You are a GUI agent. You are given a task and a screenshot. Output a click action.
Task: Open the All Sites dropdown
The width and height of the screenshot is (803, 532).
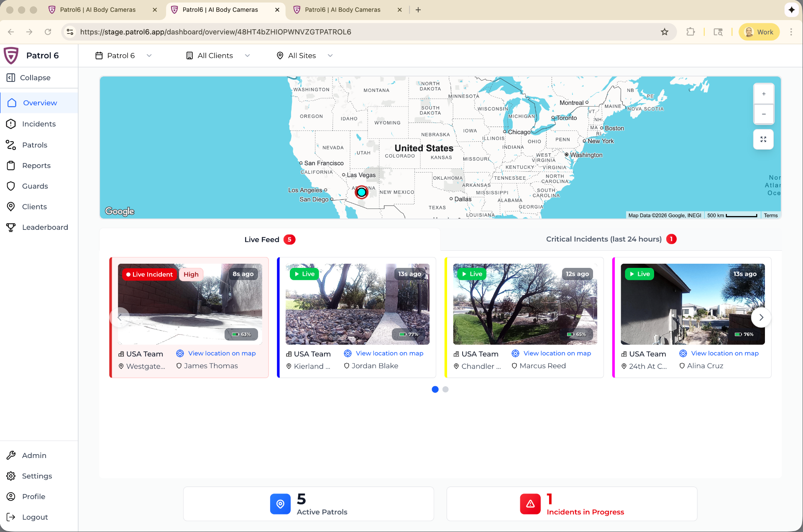point(304,55)
